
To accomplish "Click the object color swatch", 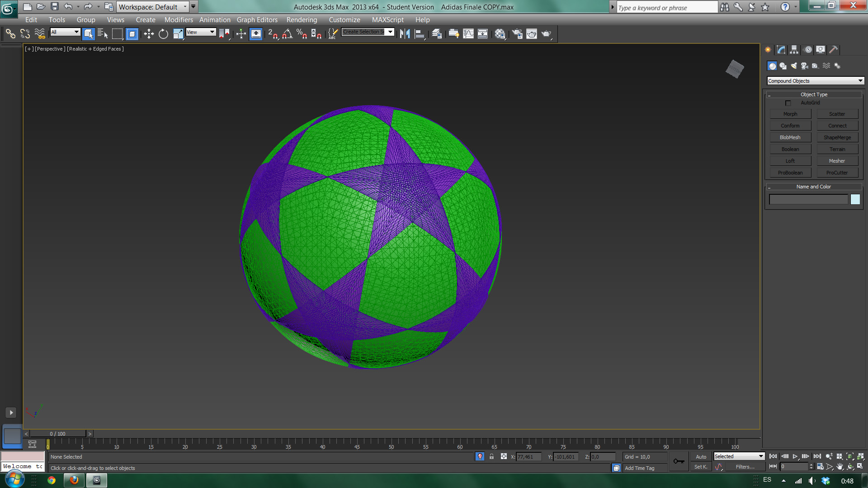I will click(855, 199).
